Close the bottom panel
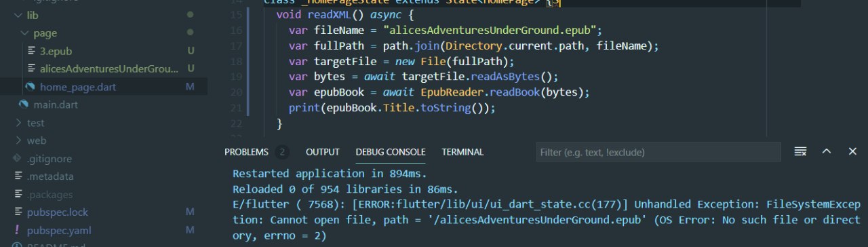 852,151
